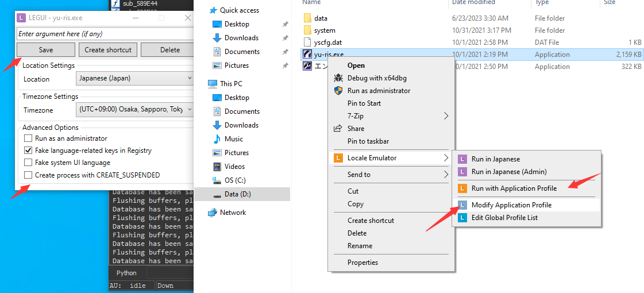644x293 pixels.
Task: Click the yscfg.dat file icon
Action: [307, 43]
